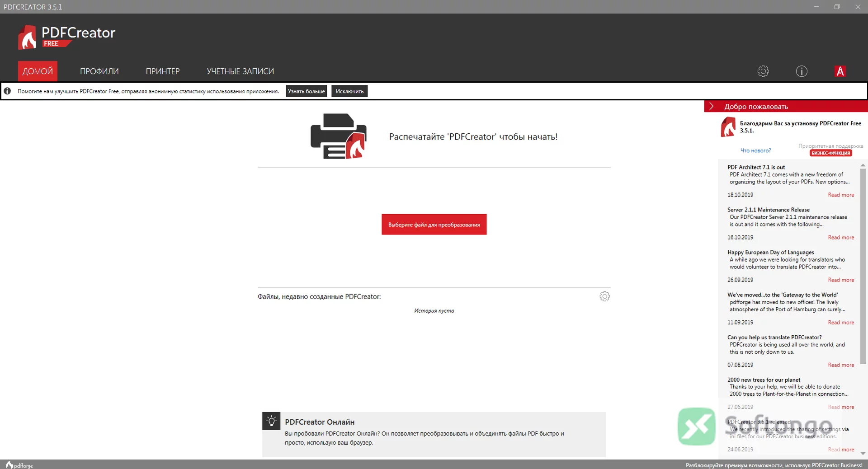Screen dimensions: 868x469
Task: Open the УЧЕТНЫЕ ЗАПИСИ tab
Action: tap(241, 71)
